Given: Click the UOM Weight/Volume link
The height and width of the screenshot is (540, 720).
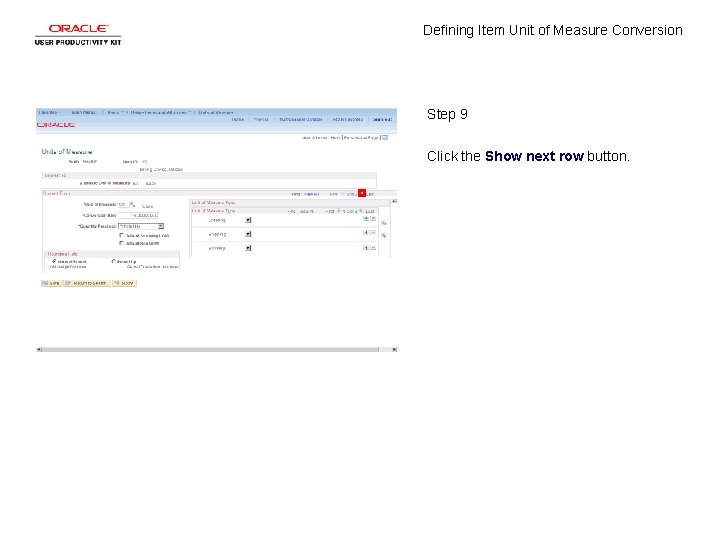Looking at the screenshot, I should click(68, 267).
